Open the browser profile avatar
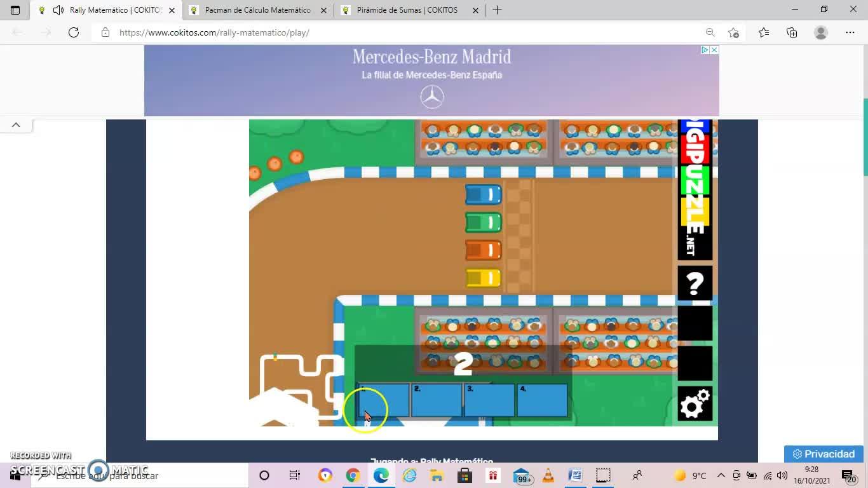The image size is (868, 488). [x=821, y=32]
